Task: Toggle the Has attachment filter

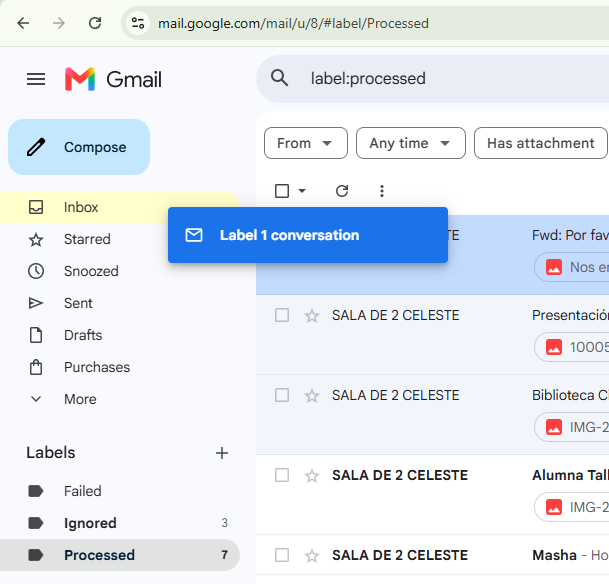Action: point(541,143)
